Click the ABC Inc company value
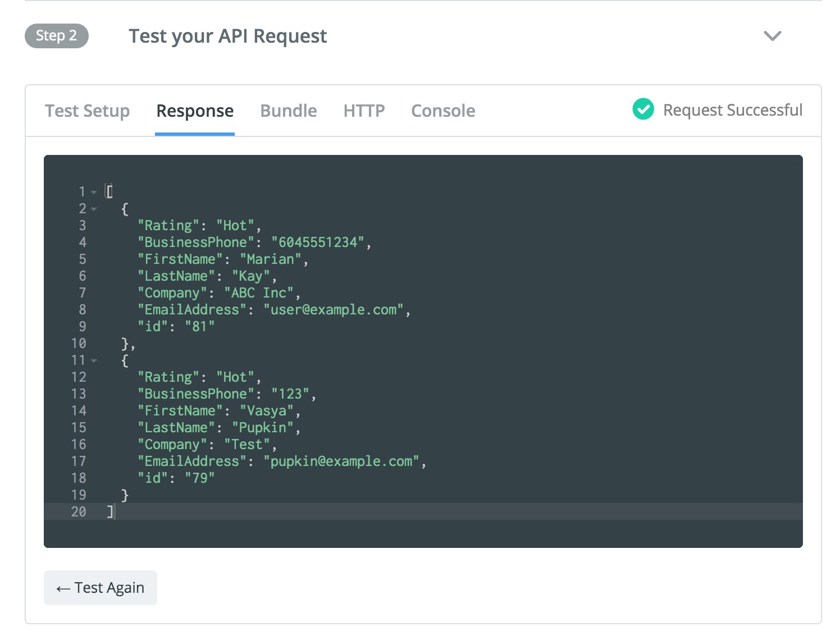This screenshot has width=840, height=631. (259, 293)
